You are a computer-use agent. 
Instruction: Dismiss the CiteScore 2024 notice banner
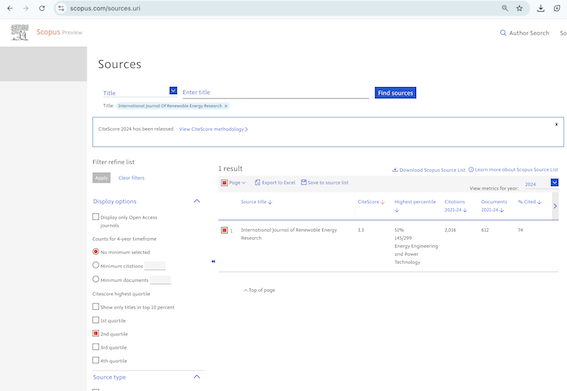click(x=556, y=124)
